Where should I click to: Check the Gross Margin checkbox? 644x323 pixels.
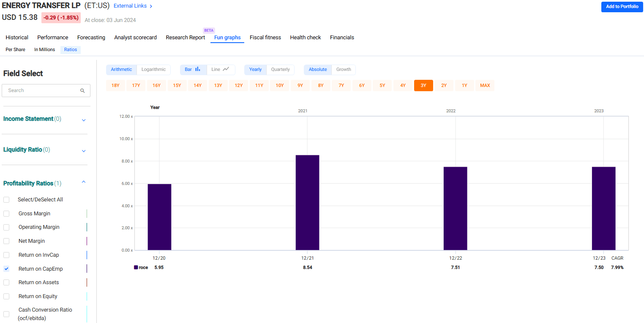click(x=6, y=214)
